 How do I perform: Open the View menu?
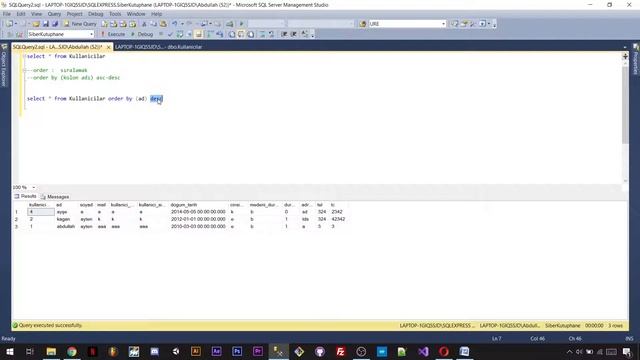[36, 14]
